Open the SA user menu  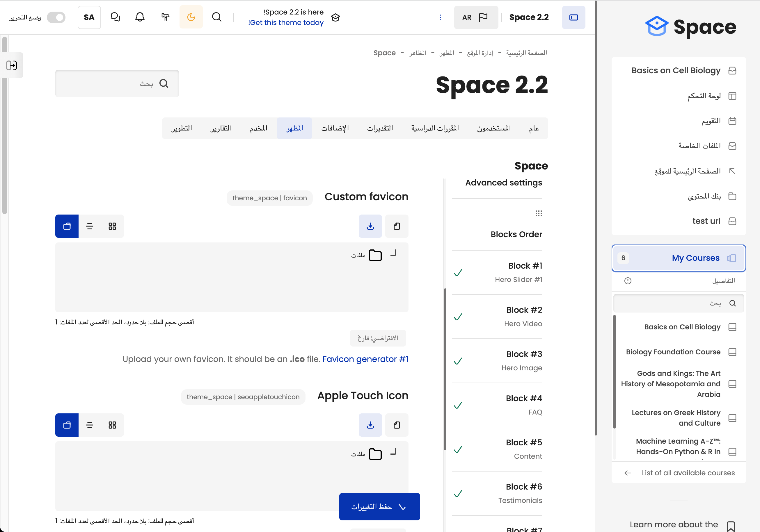coord(89,17)
